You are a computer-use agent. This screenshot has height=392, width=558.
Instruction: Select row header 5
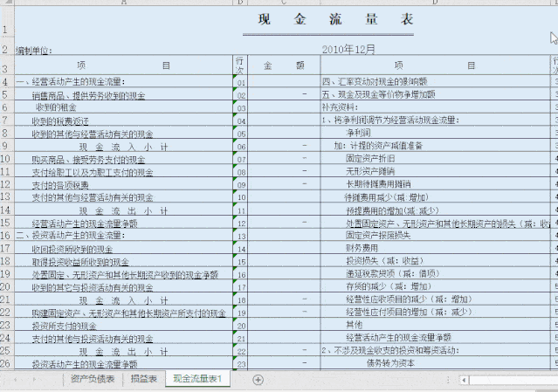coord(6,94)
